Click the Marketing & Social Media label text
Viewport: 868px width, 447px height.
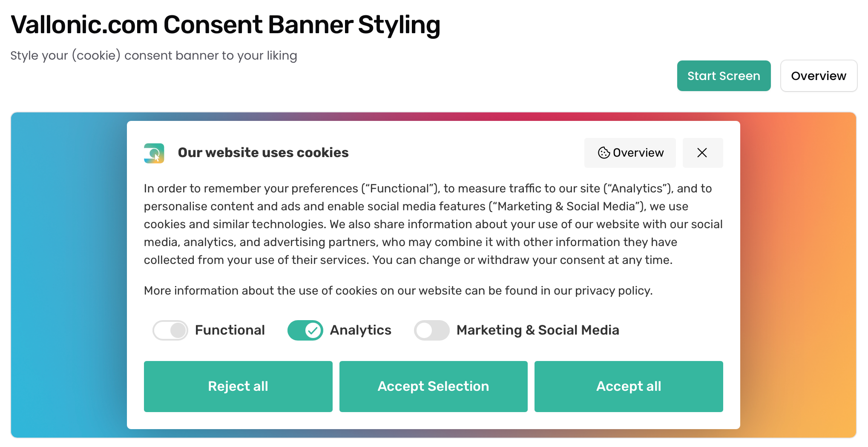point(537,330)
